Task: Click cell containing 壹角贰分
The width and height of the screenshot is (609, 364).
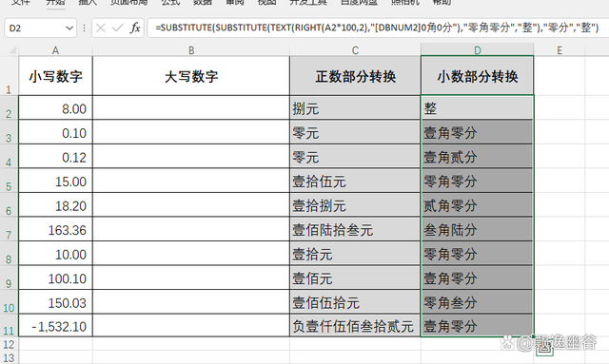Action: click(x=478, y=157)
